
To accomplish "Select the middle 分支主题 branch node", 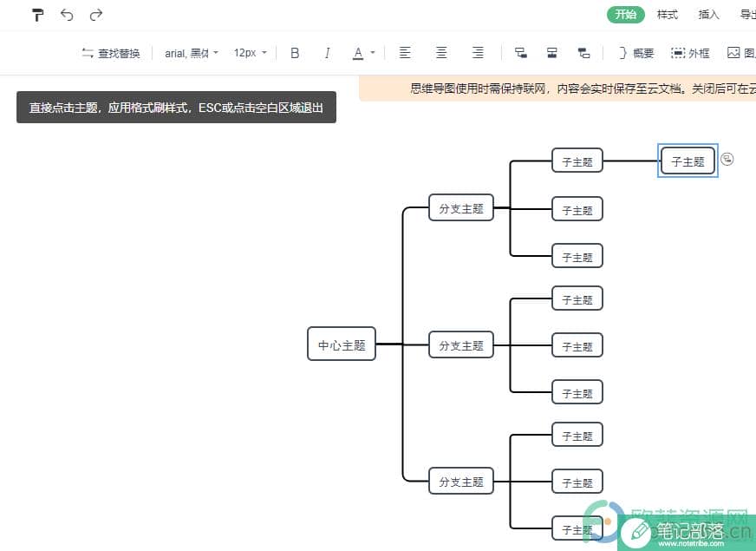I will click(461, 345).
